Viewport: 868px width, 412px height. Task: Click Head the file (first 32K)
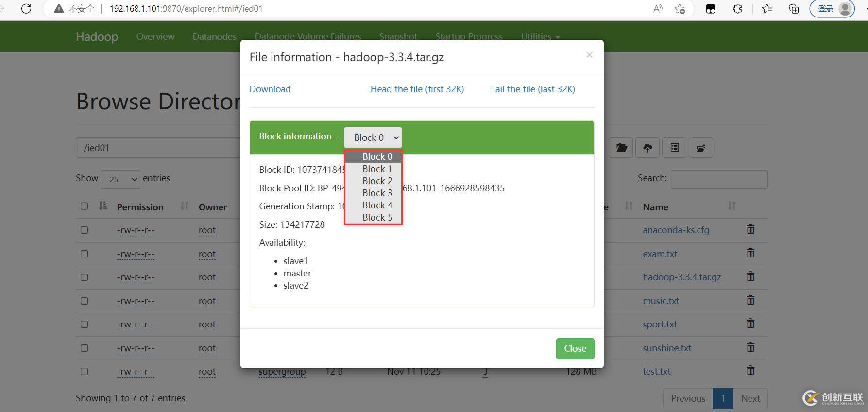tap(417, 89)
